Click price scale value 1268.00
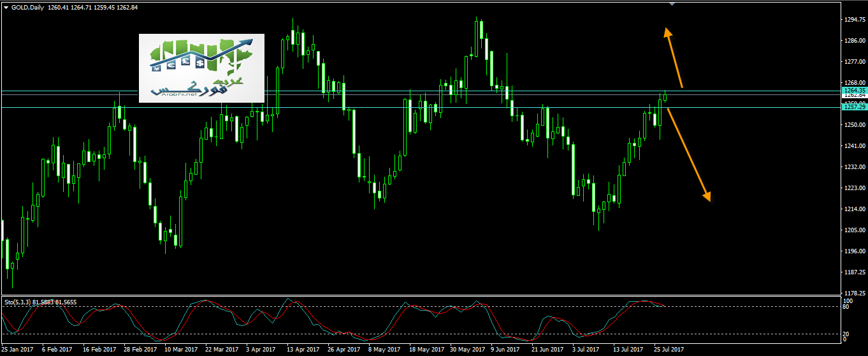The image size is (868, 356). [854, 83]
